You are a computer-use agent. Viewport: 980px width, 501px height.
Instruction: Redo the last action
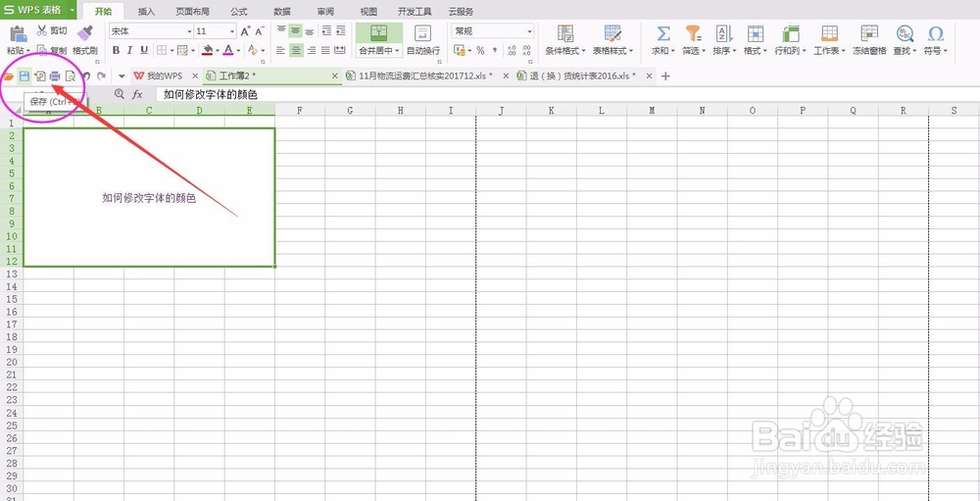101,76
